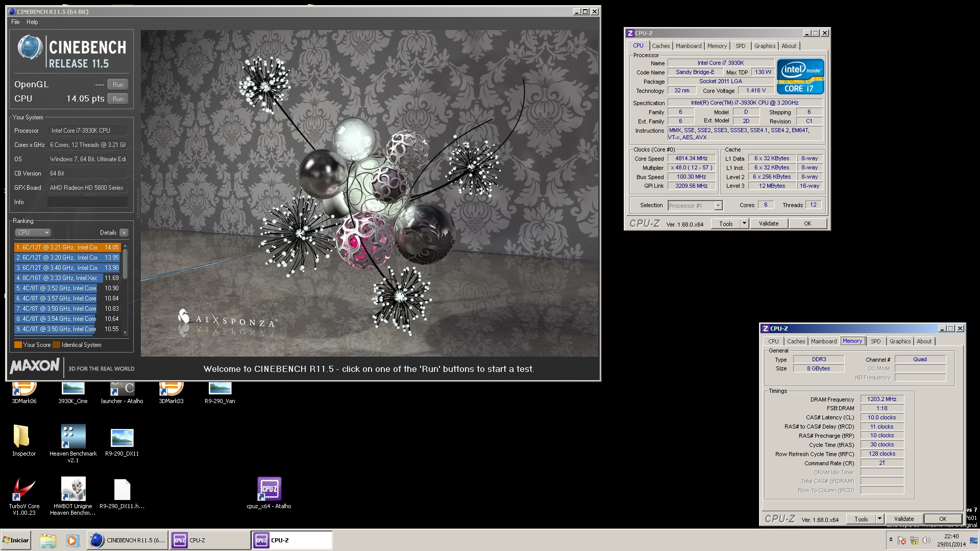Expand ranking Details arrow button
This screenshot has height=551, width=980.
(124, 233)
